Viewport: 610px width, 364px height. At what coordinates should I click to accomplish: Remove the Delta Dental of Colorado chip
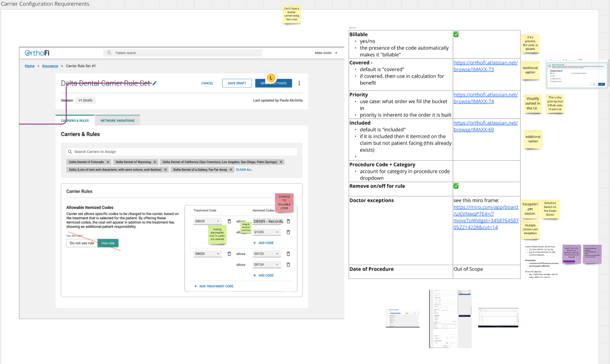pyautogui.click(x=108, y=162)
